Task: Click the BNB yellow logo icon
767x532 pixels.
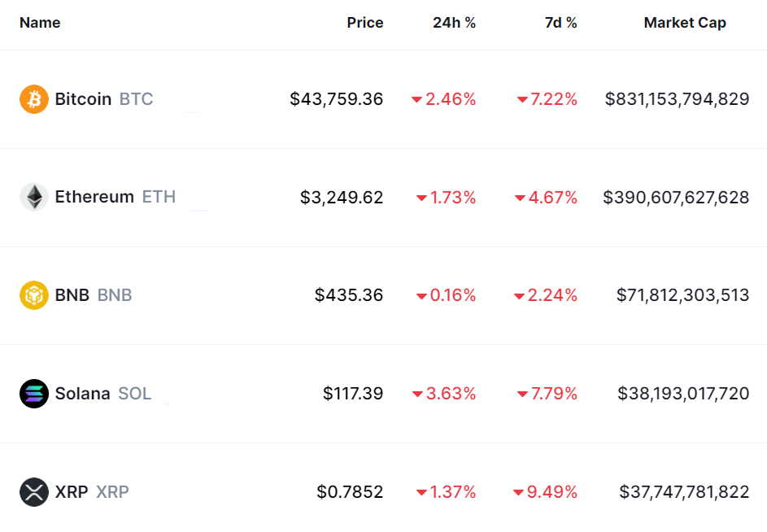Action: point(34,295)
